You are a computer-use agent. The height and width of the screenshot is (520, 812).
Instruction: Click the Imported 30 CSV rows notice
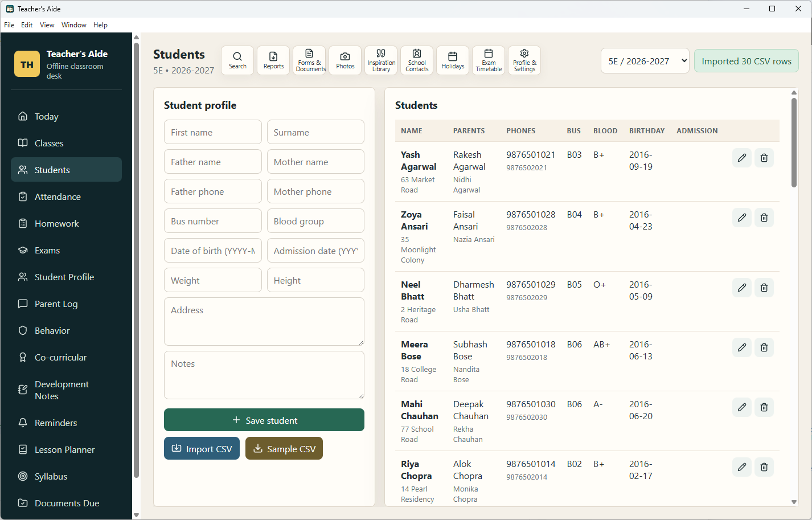coord(747,61)
